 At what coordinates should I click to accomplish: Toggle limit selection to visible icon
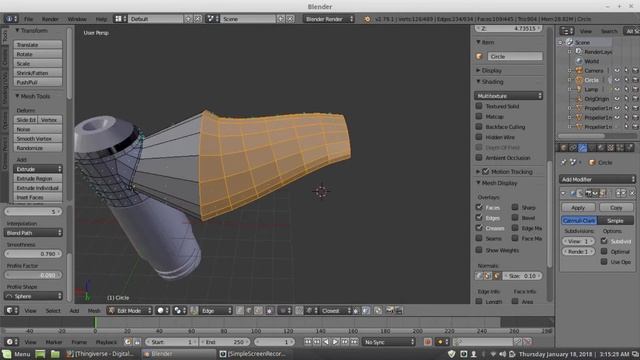tap(269, 311)
